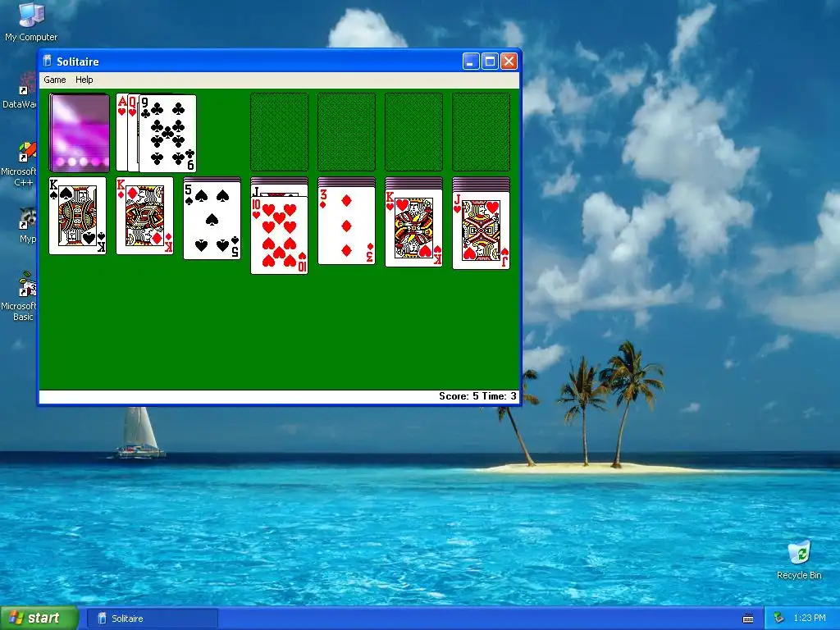The width and height of the screenshot is (840, 630).
Task: Click the first empty foundation slot
Action: pyautogui.click(x=279, y=132)
